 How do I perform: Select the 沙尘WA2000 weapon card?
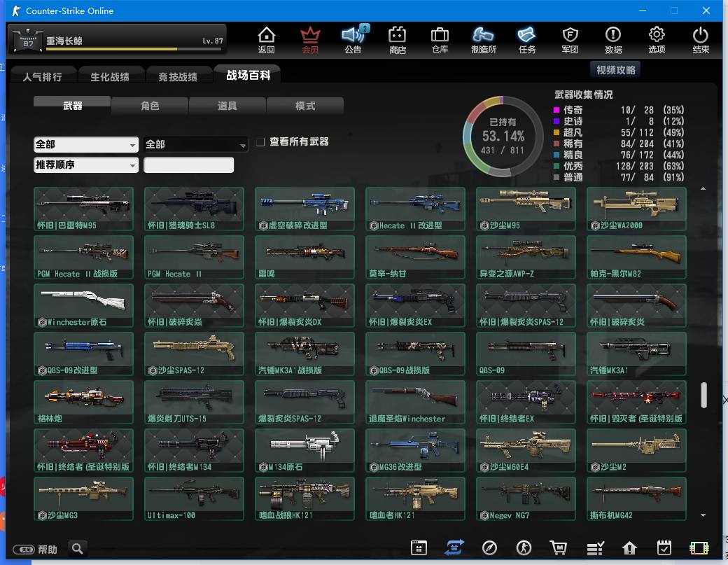(x=636, y=209)
